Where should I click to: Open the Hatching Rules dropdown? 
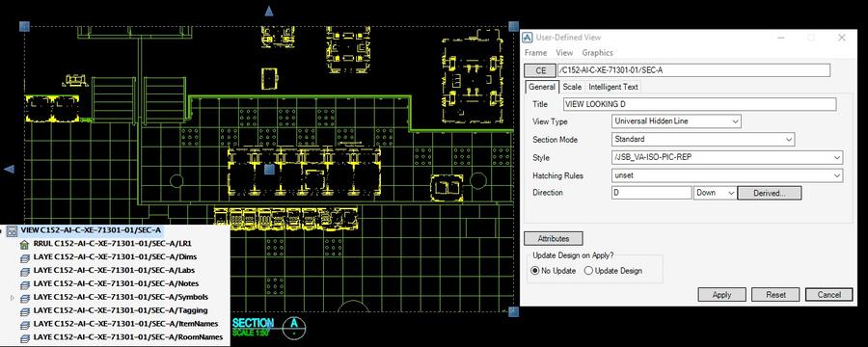pos(727,175)
